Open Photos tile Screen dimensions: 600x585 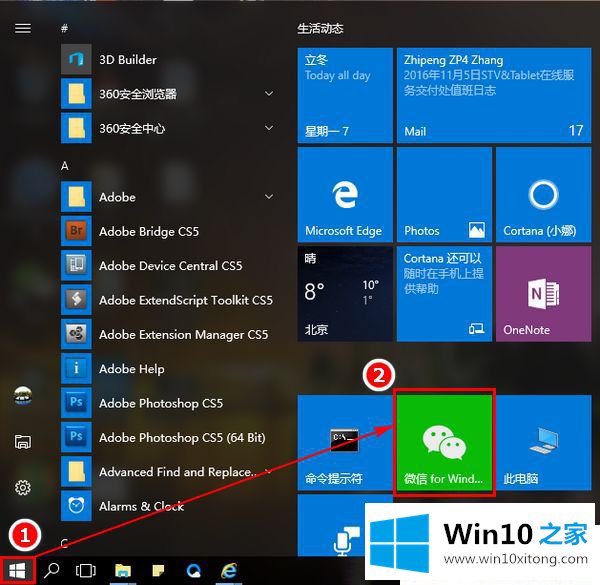click(x=444, y=195)
